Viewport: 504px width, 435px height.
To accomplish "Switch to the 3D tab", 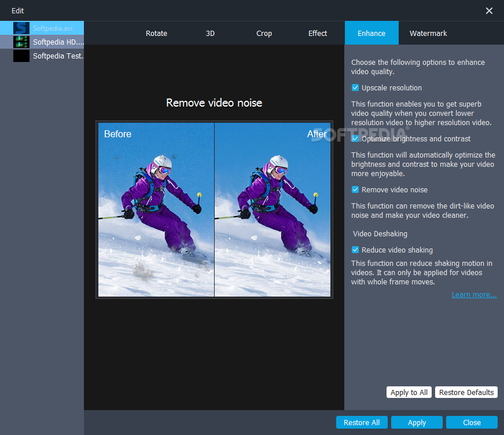I will point(210,33).
